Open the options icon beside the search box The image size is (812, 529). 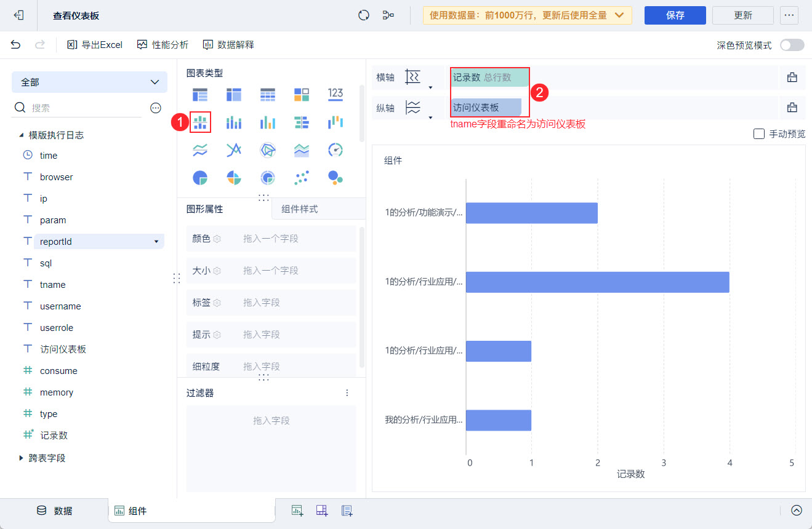[156, 108]
